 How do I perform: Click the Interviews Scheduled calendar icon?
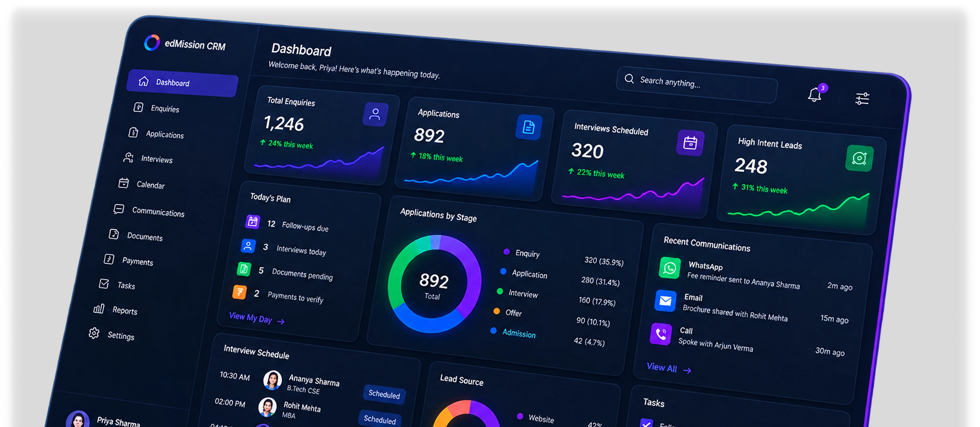690,143
